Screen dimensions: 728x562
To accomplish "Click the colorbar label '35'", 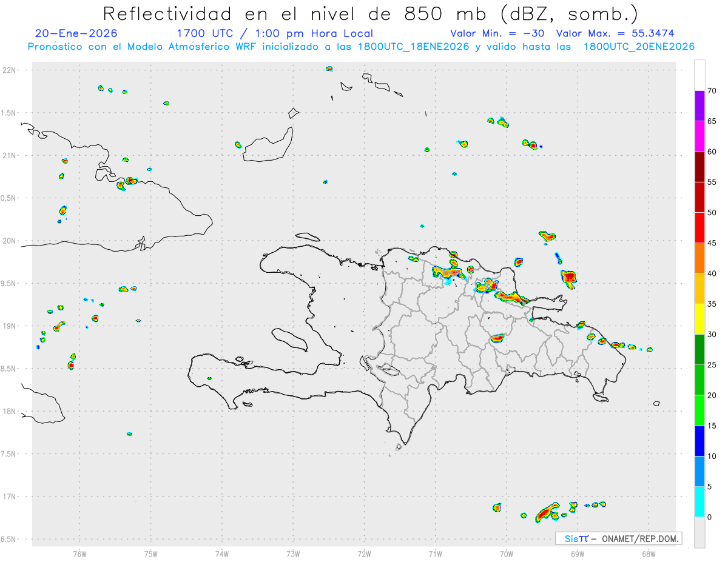I will [x=712, y=304].
